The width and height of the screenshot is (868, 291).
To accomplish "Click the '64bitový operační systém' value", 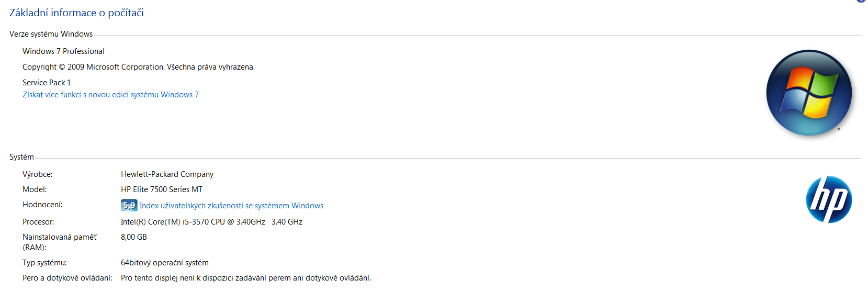I will click(164, 263).
